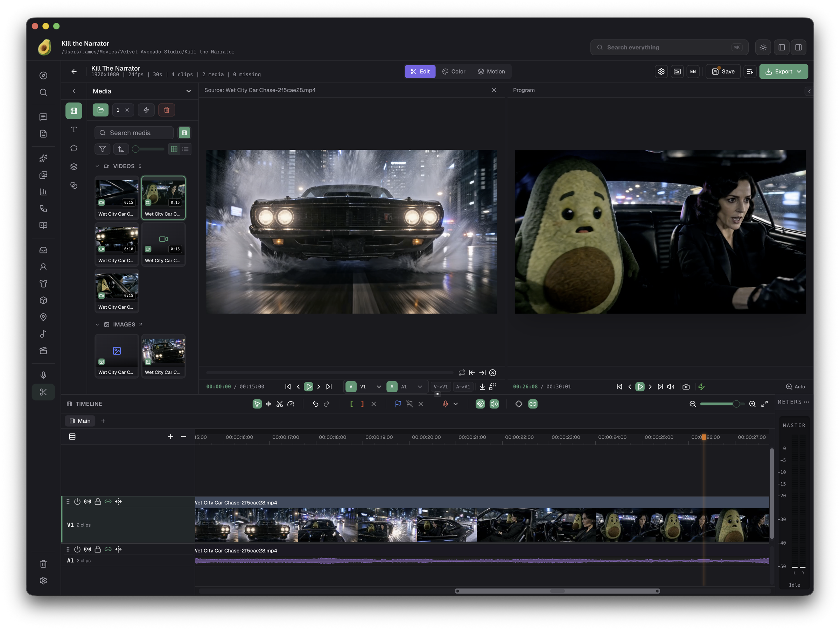The height and width of the screenshot is (630, 840).
Task: Open the text titles panel tab
Action: pyautogui.click(x=73, y=129)
